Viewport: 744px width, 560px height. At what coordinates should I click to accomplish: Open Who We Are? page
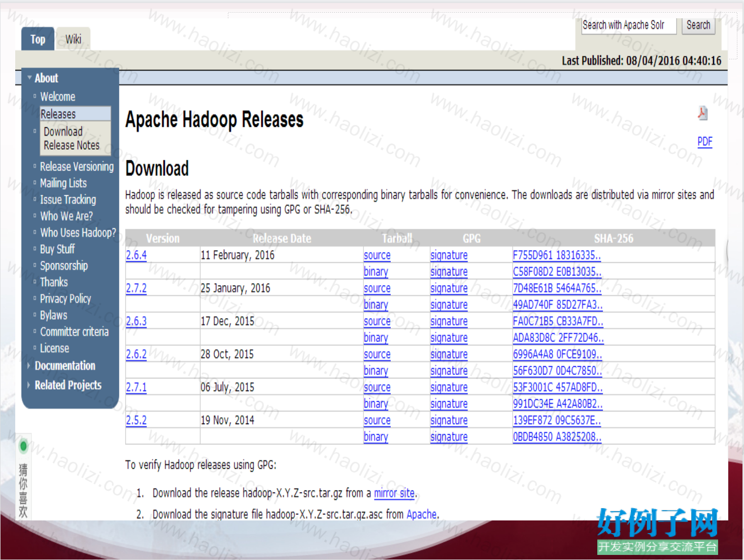coord(66,216)
